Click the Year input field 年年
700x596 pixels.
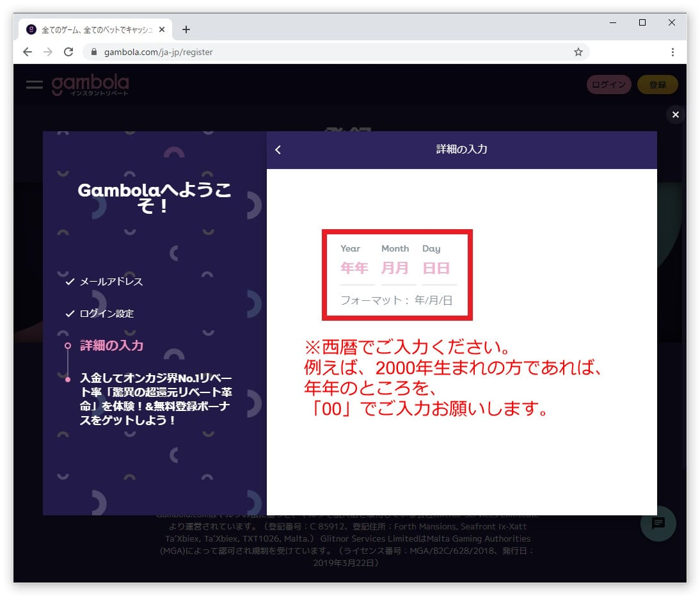358,268
